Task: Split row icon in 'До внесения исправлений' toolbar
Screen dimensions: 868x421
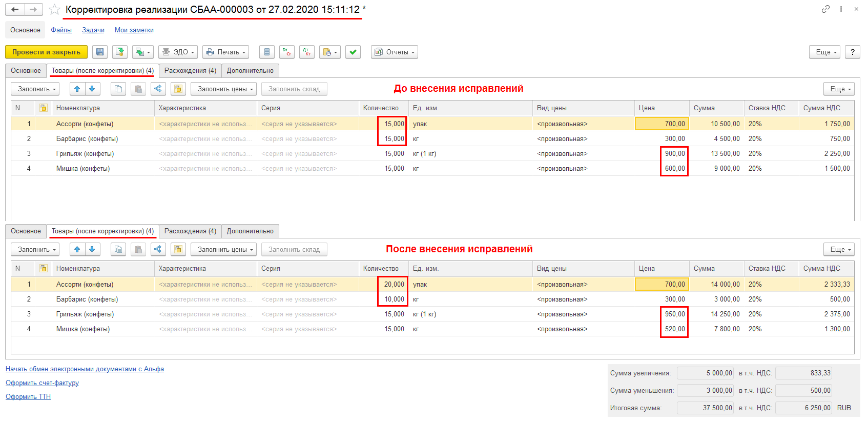Action: point(158,89)
